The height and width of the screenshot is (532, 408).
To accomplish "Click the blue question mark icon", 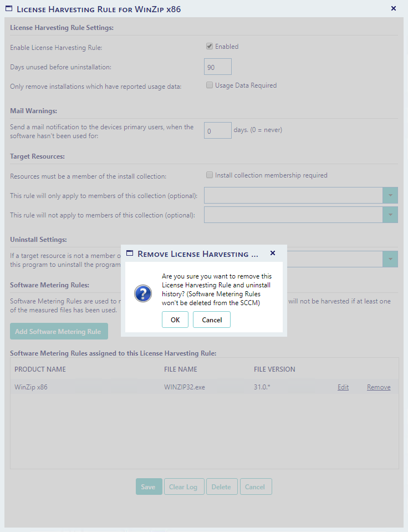I will (x=143, y=294).
